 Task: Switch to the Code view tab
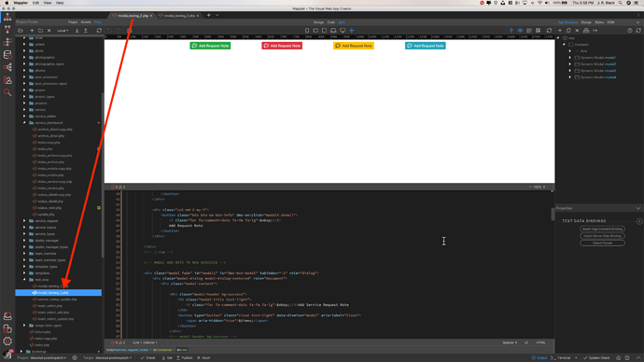click(331, 22)
